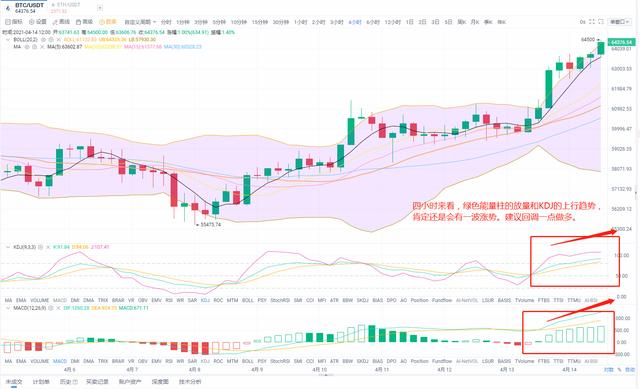
Task: Open the 未成交 open orders tab
Action: [x=13, y=382]
